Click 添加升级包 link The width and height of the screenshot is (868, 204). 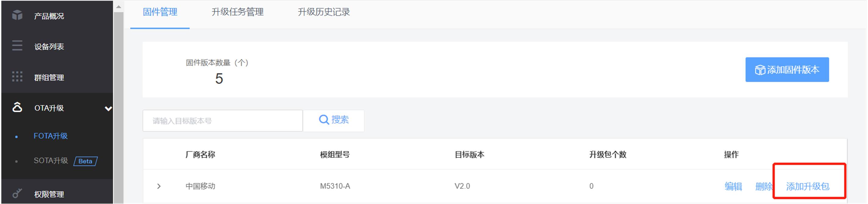pos(808,186)
